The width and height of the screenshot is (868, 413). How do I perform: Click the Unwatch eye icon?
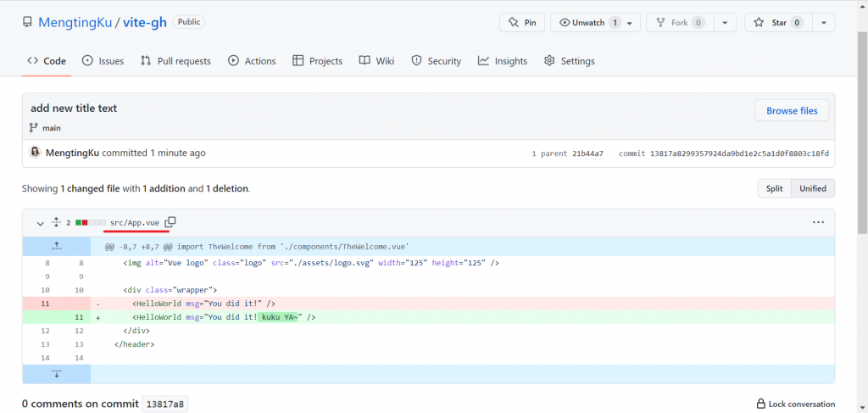click(565, 23)
